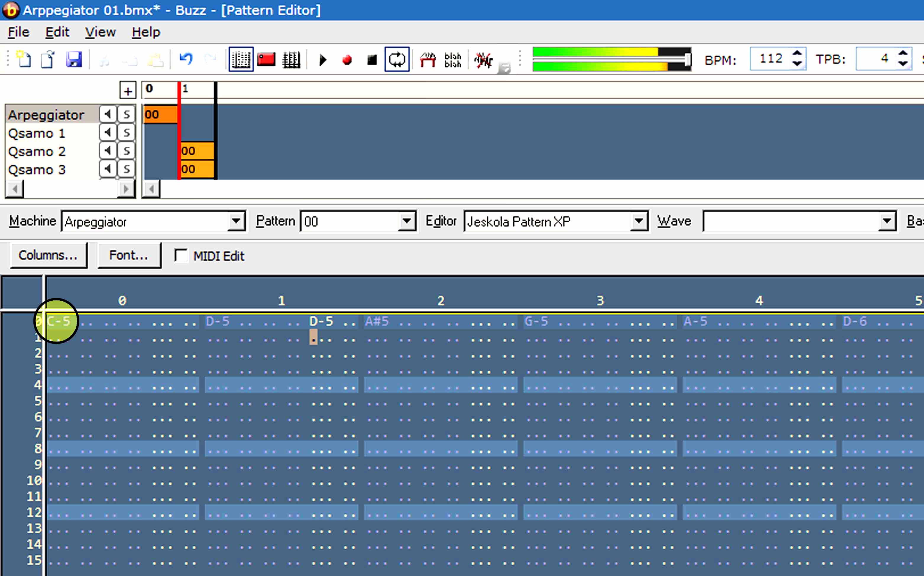Open the Pattern Editor view icon

point(241,59)
